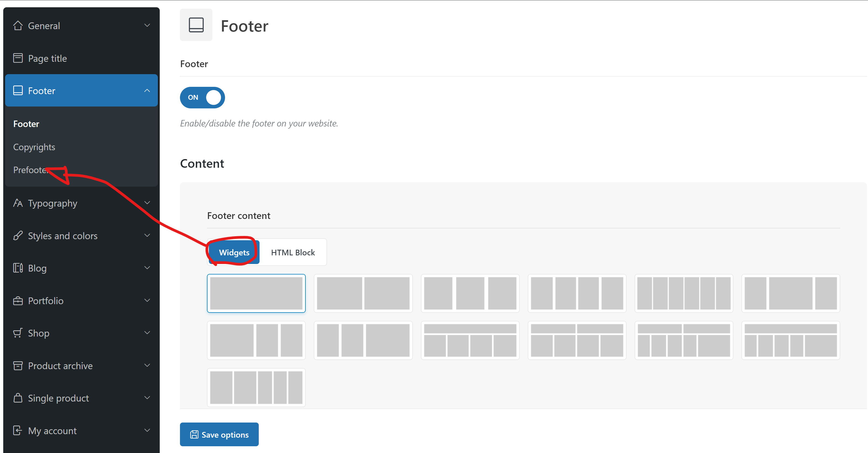Expand the Product archive section chevron

pos(147,365)
